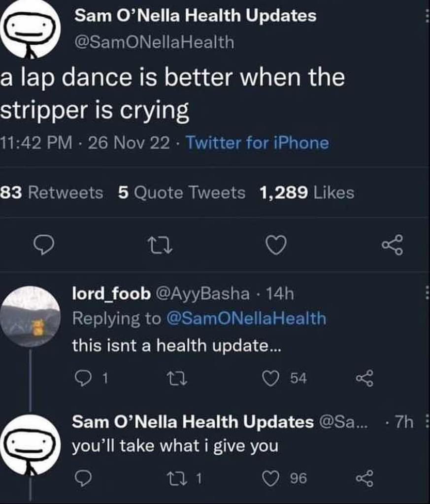Share lord_foob's reply

364,378
